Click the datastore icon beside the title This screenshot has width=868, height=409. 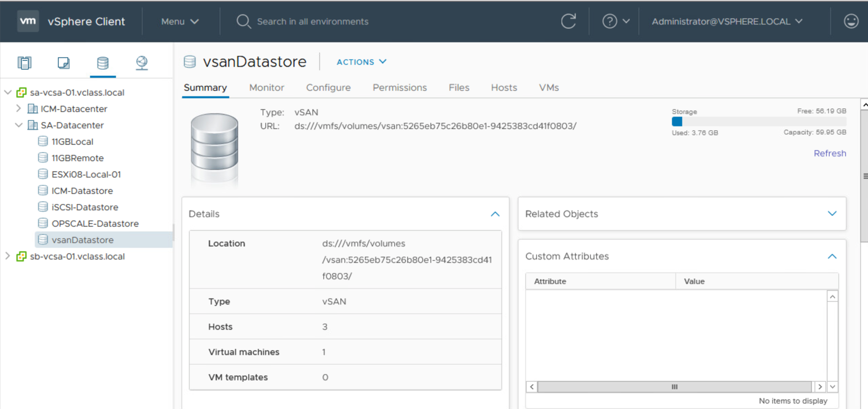pyautogui.click(x=190, y=62)
